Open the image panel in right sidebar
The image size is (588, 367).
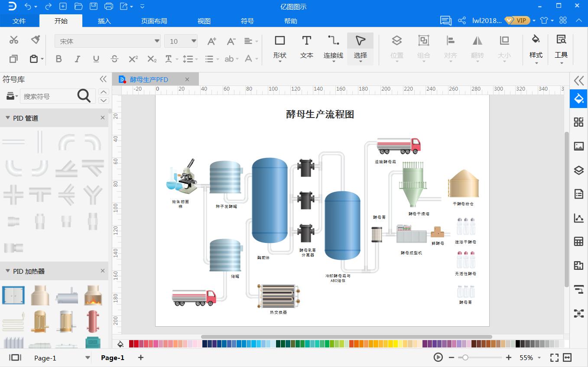click(x=578, y=146)
